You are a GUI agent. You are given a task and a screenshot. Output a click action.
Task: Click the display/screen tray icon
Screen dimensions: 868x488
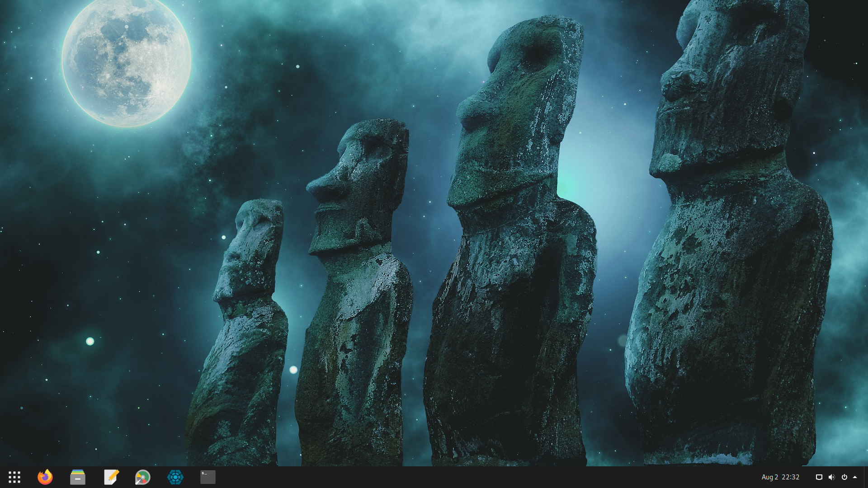pos(819,477)
